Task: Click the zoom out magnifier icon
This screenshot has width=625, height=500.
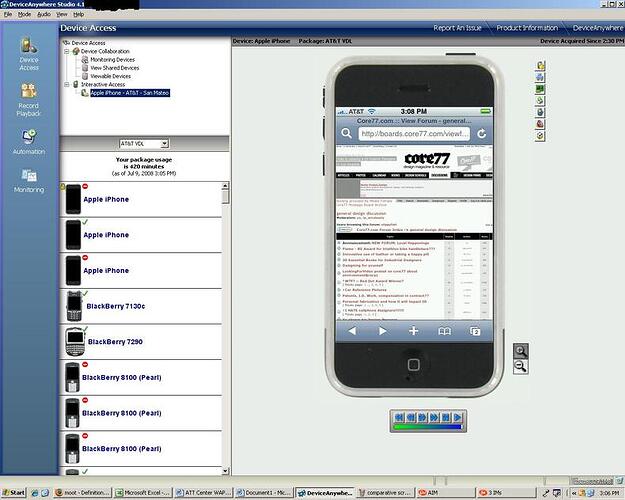Action: tap(521, 366)
